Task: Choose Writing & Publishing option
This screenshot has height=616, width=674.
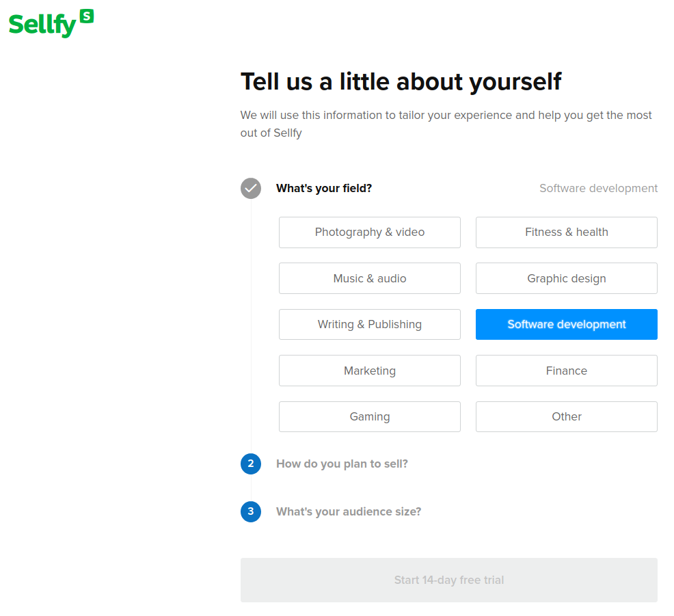Action: pyautogui.click(x=369, y=324)
